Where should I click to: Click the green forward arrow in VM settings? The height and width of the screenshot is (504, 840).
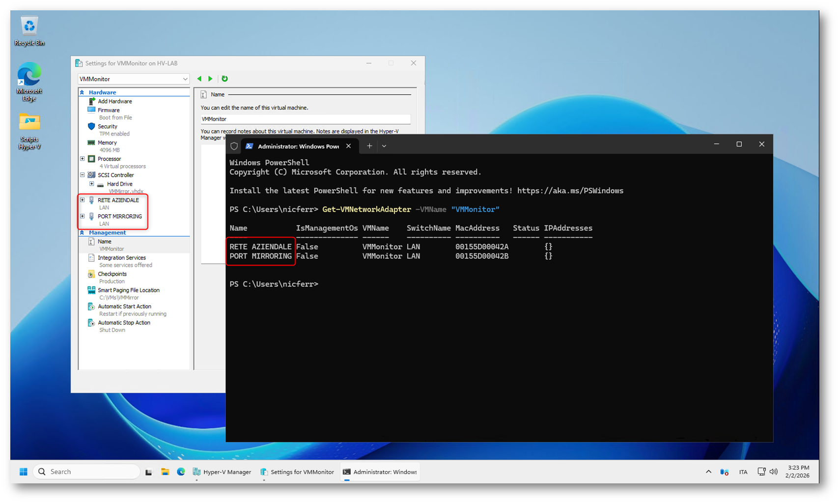click(210, 79)
